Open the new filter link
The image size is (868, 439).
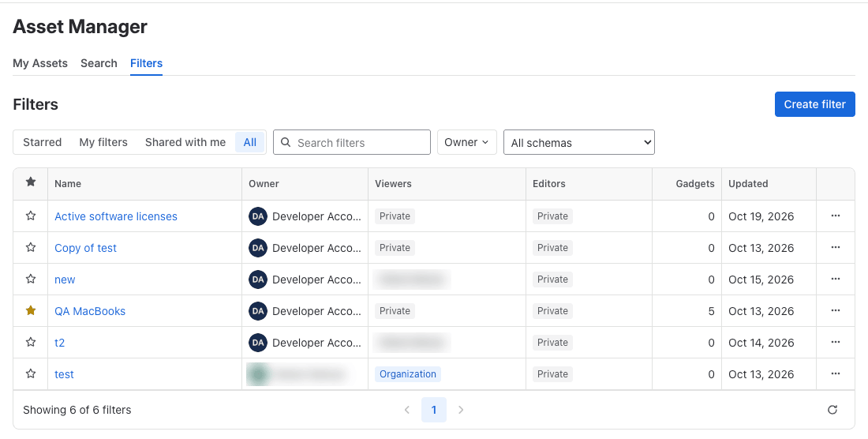pos(65,280)
